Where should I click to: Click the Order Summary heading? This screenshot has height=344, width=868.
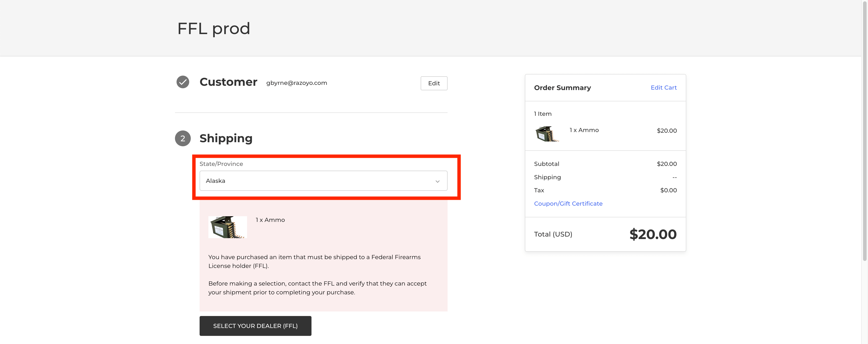562,88
